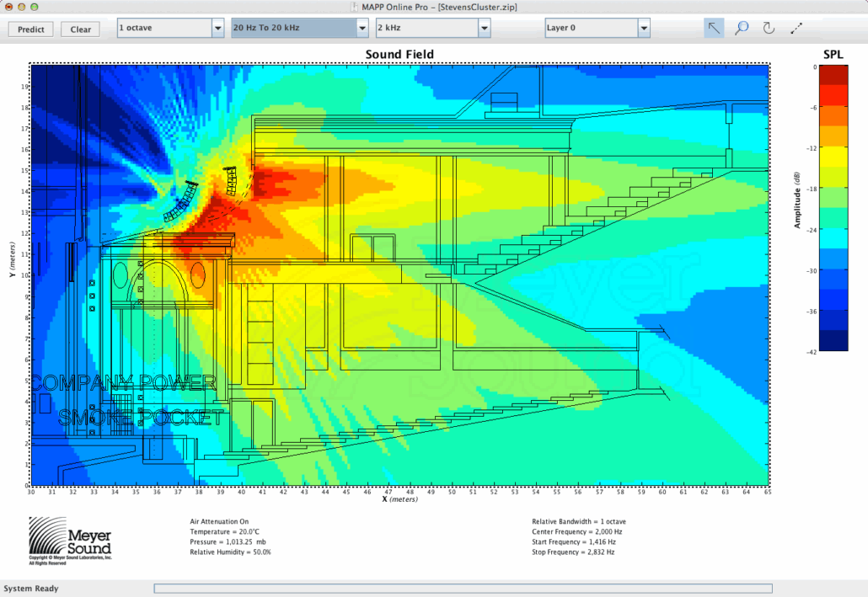Click the circular rotate/refresh tool icon

pos(769,28)
